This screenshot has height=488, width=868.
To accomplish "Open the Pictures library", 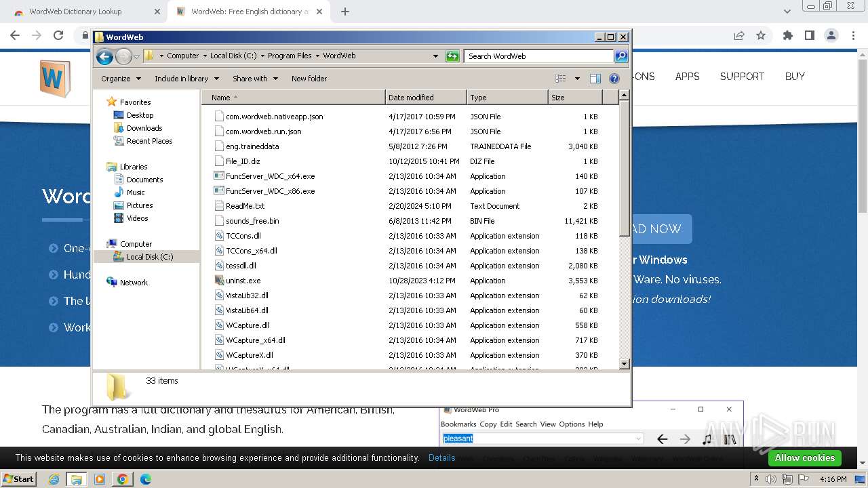I will point(140,205).
